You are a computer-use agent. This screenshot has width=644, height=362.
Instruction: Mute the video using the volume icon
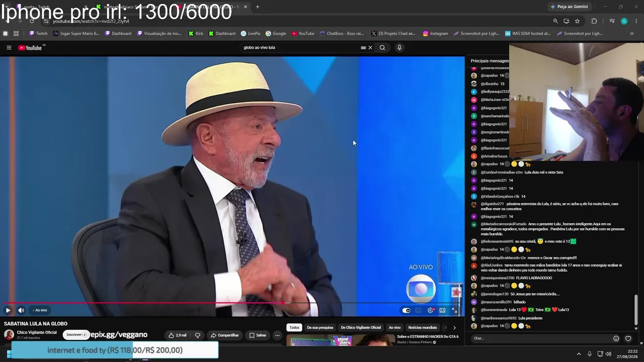[21, 310]
